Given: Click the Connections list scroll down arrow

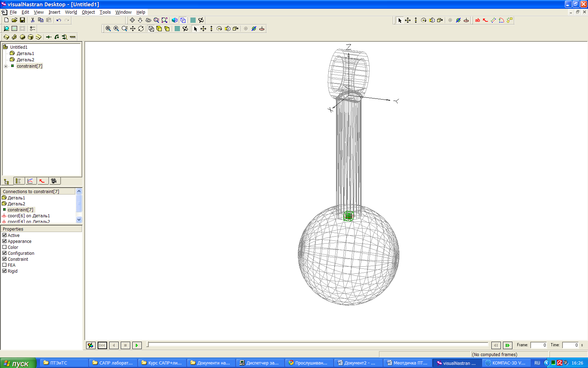Looking at the screenshot, I should click(x=79, y=219).
